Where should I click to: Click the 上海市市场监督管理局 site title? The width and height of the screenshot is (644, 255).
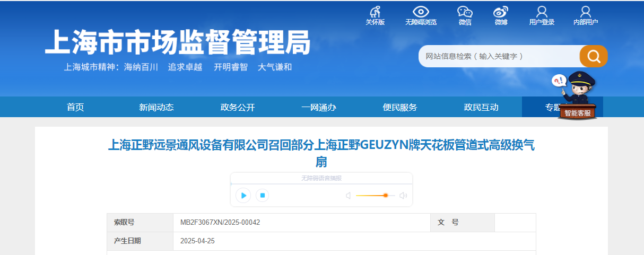tap(178, 42)
